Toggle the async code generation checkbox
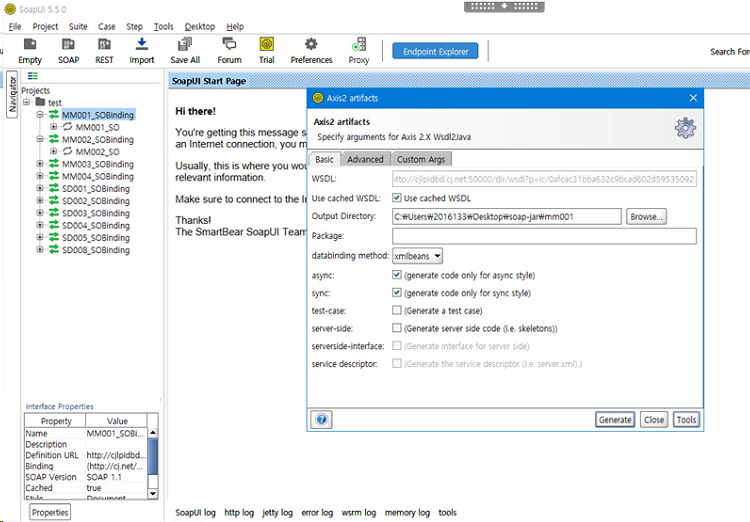 [x=397, y=275]
